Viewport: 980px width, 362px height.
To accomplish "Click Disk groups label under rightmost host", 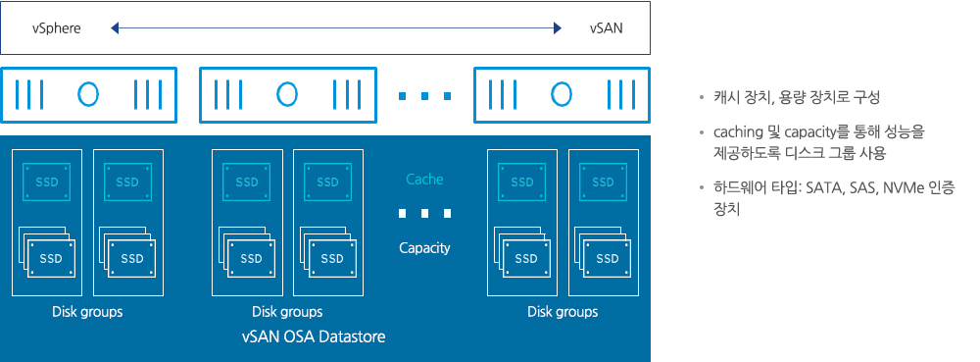I will tap(563, 311).
